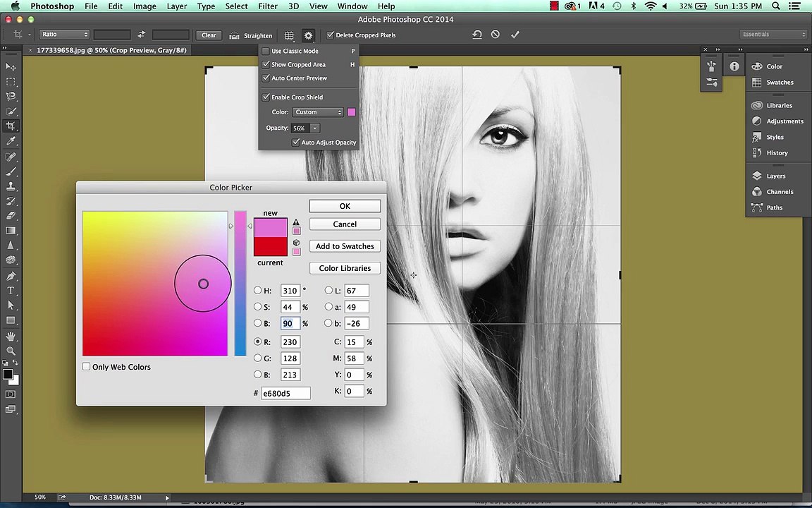Screen dimensions: 812x508
Task: Select the Pen tool
Action: (x=11, y=276)
